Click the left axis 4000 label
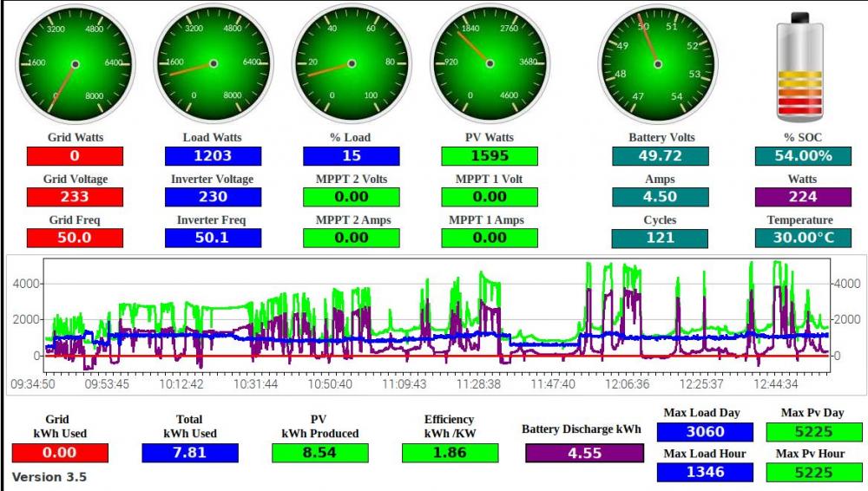The image size is (868, 491). click(26, 284)
